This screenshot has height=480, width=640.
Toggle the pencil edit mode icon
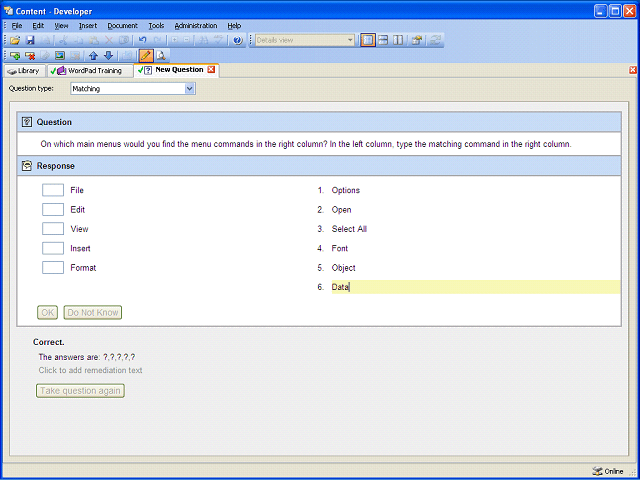coord(146,56)
